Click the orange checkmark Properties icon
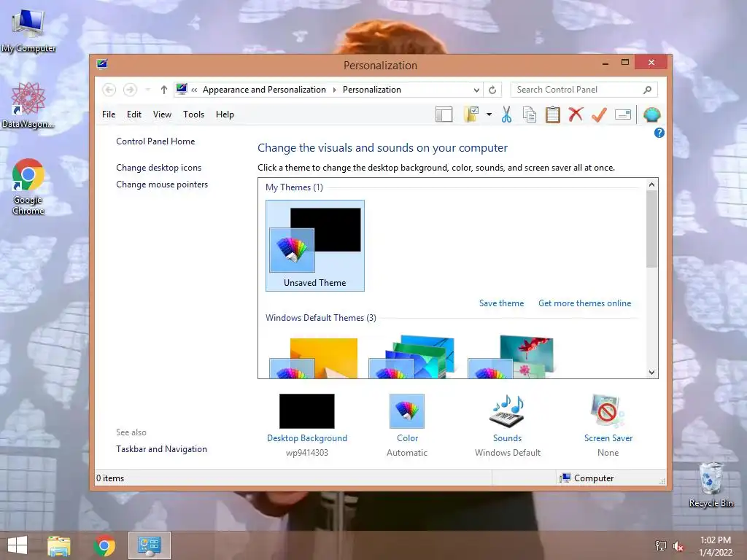The image size is (747, 560). pos(600,114)
